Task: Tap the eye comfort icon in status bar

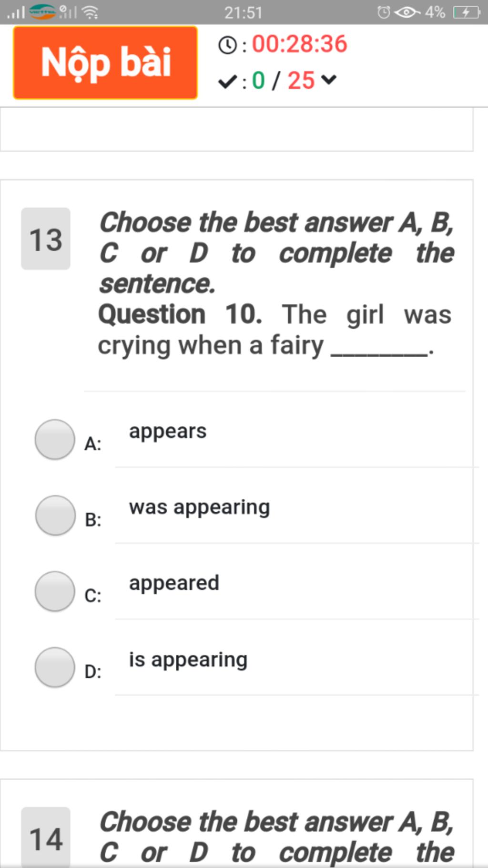Action: [407, 12]
